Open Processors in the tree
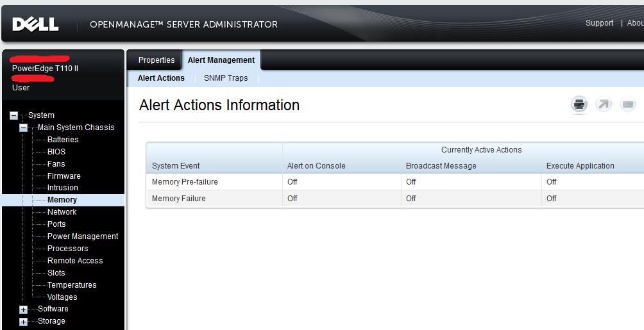 [68, 249]
